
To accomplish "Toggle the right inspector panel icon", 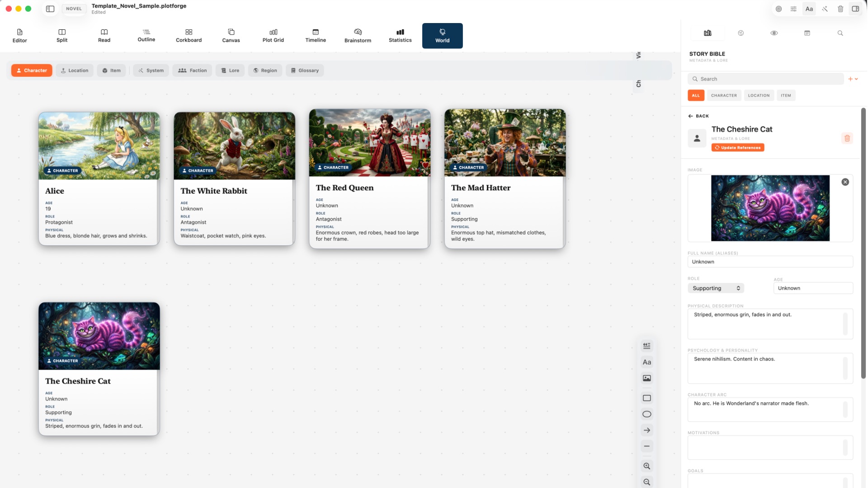I will [855, 9].
